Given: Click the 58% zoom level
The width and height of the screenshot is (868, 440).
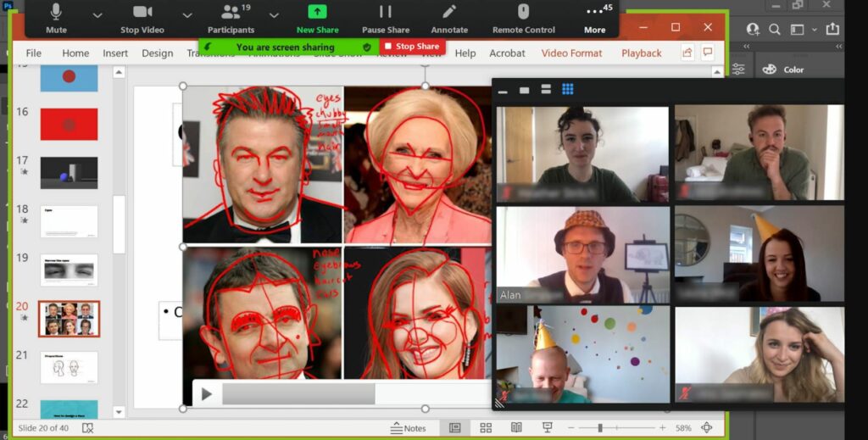Looking at the screenshot, I should coord(683,428).
